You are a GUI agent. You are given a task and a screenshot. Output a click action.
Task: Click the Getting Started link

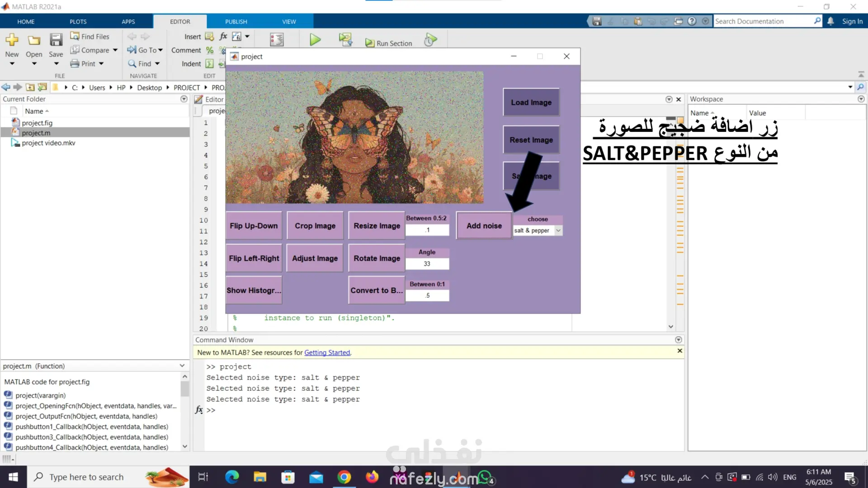click(x=327, y=352)
